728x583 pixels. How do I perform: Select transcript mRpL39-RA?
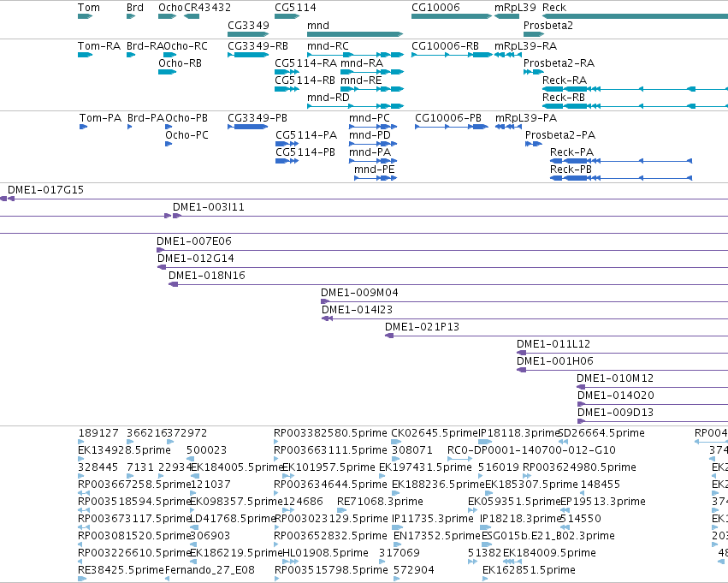coord(508,55)
